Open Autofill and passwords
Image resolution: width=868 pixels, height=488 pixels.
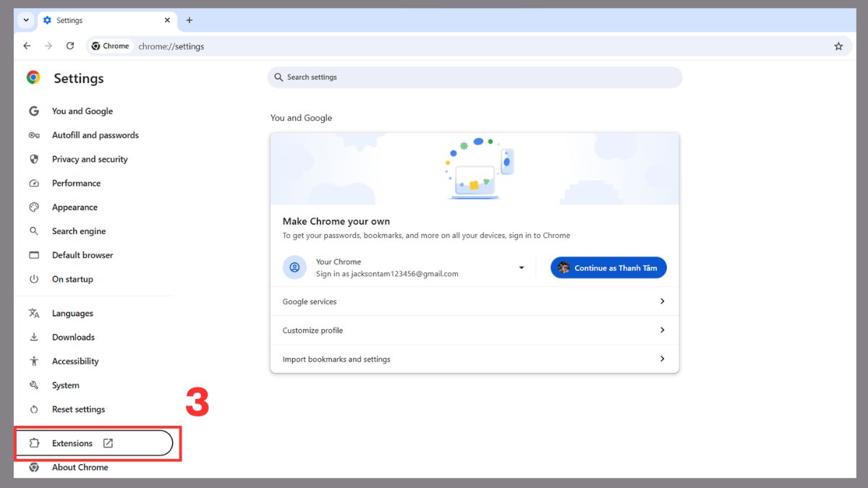pos(95,135)
